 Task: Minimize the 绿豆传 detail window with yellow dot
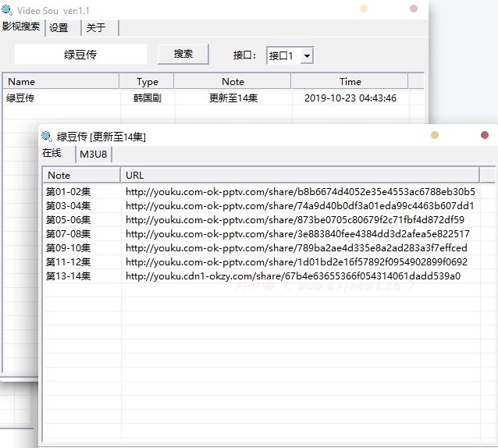click(435, 135)
